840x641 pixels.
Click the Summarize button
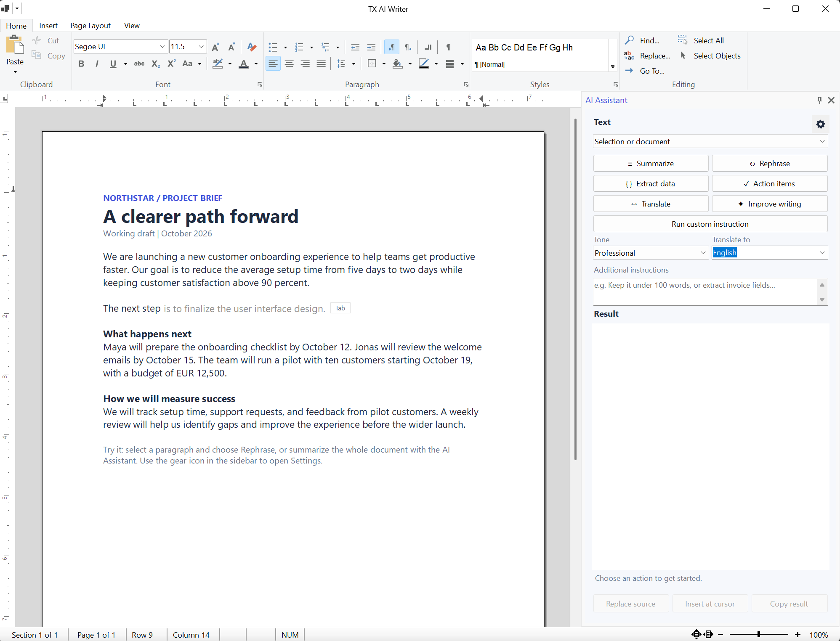point(651,164)
